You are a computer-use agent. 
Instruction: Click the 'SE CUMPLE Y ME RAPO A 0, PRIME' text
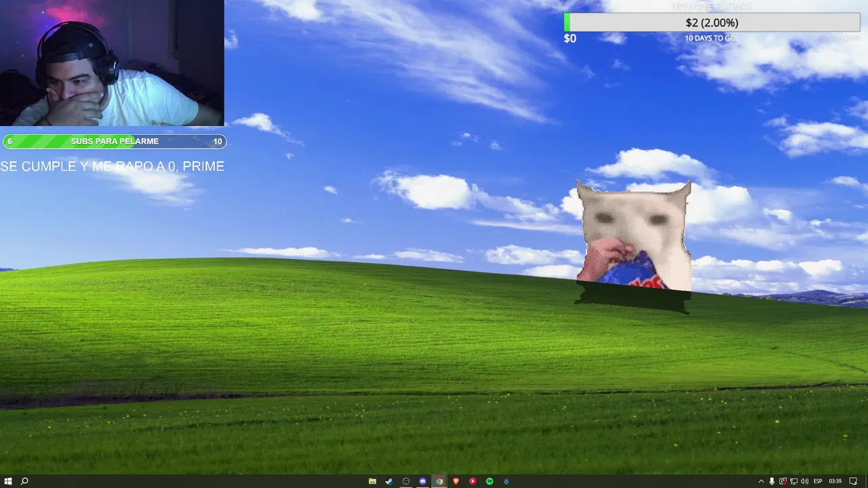coord(112,166)
